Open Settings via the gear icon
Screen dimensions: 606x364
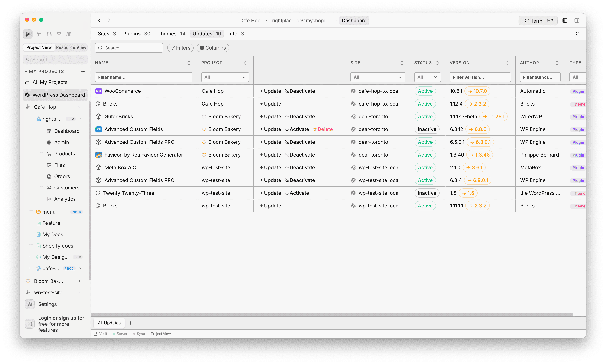[30, 304]
